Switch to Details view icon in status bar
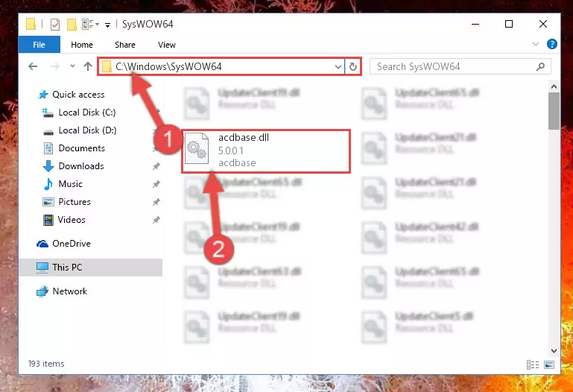The image size is (573, 392). pyautogui.click(x=533, y=364)
